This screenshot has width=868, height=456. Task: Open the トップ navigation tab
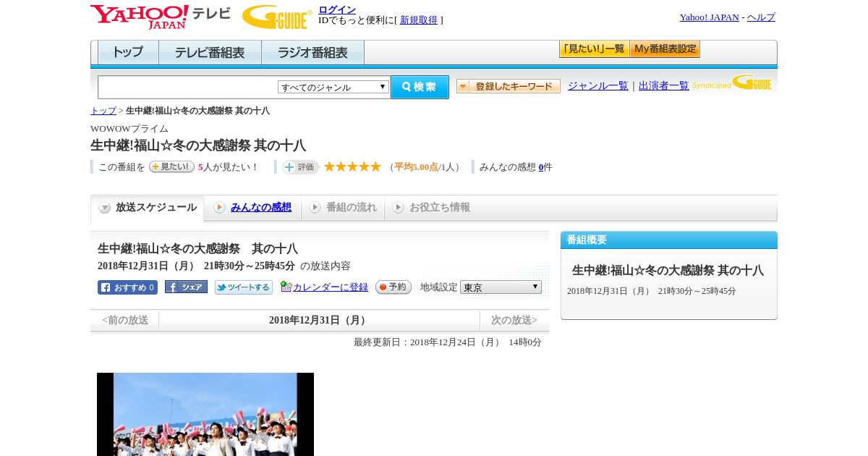click(128, 53)
